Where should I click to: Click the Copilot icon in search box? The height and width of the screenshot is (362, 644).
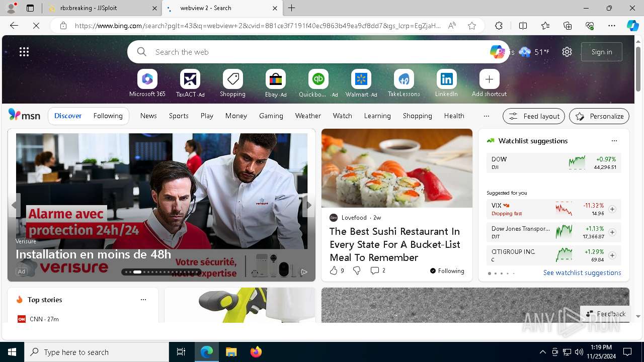tap(497, 52)
